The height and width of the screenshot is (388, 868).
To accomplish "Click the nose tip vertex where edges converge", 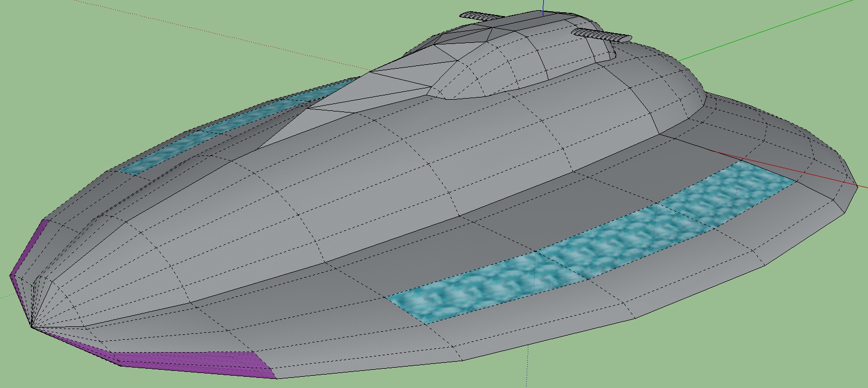I will coord(32,326).
